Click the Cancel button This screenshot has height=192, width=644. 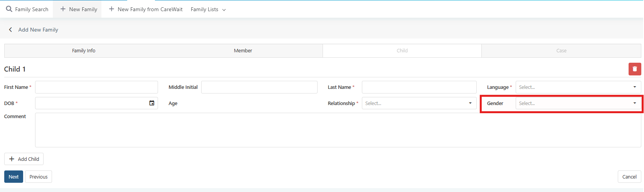[629, 177]
